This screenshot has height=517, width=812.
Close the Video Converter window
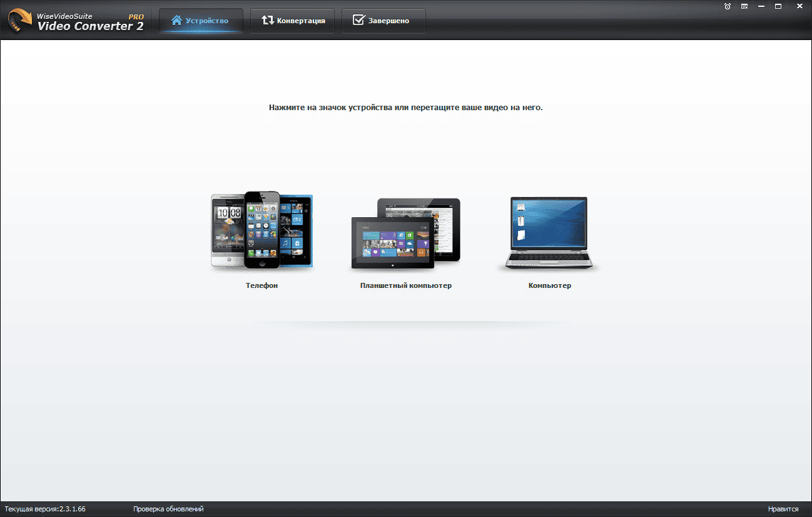[x=796, y=6]
